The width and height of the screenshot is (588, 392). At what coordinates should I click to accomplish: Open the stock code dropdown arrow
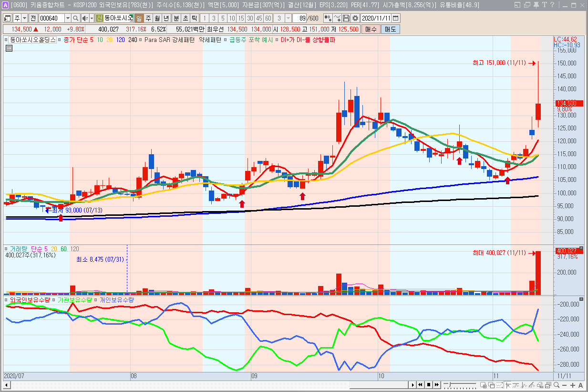coord(67,18)
